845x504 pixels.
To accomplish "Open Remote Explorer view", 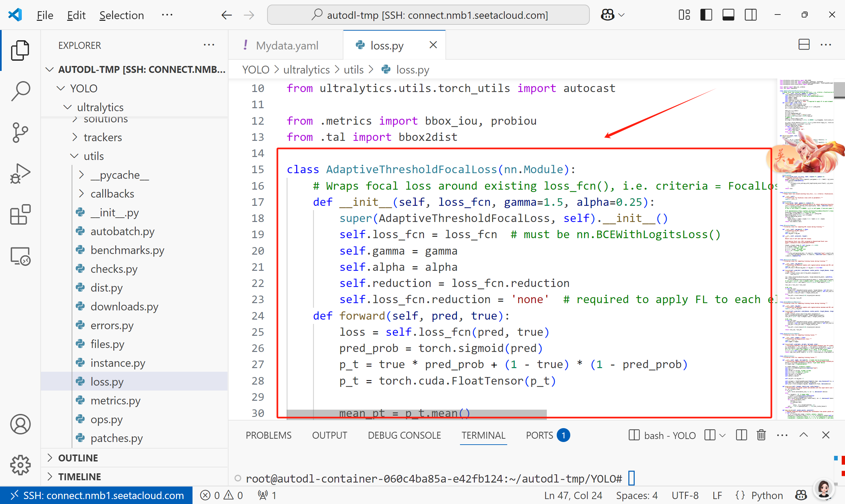I will coord(20,256).
